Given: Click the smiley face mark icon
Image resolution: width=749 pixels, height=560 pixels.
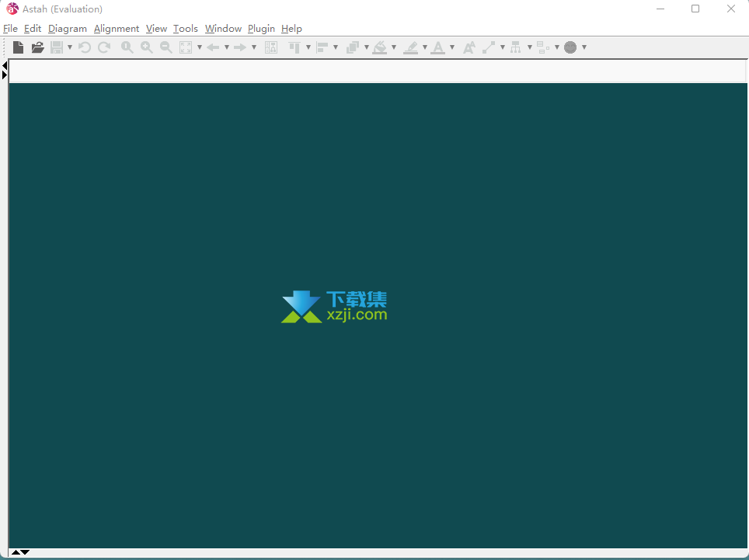Looking at the screenshot, I should tap(570, 47).
